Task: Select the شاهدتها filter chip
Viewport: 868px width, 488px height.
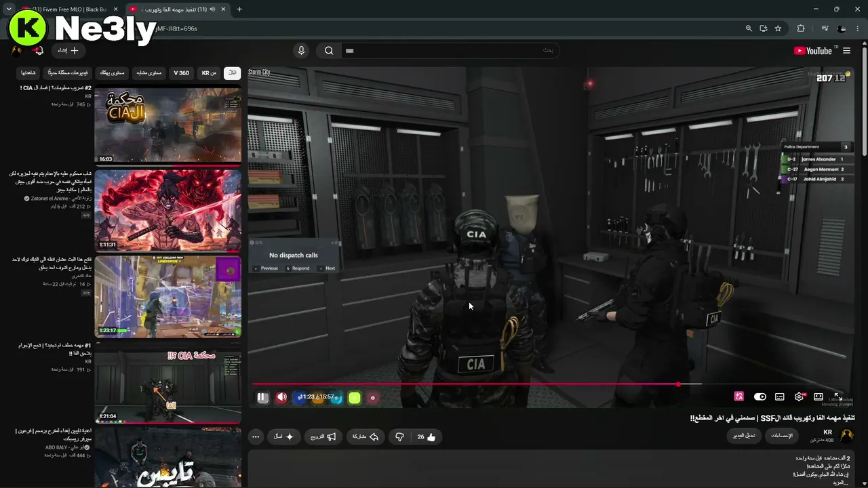Action: pos(28,73)
